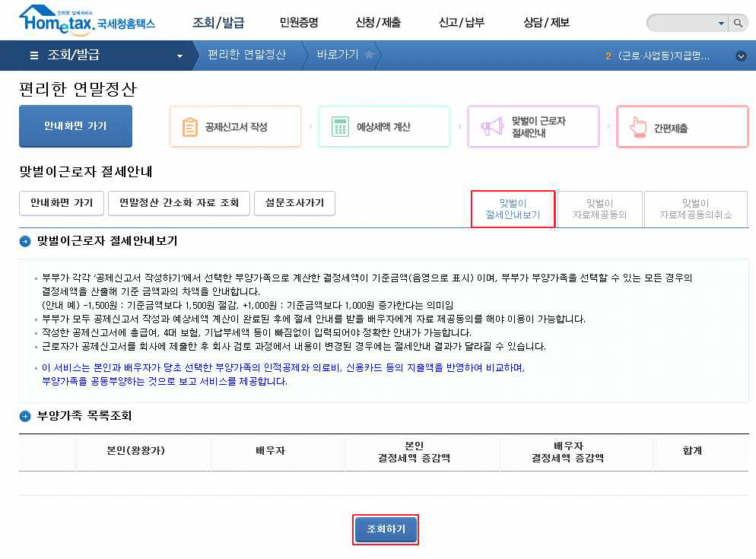Expand the chevron at the blue bar's right edge

(741, 55)
